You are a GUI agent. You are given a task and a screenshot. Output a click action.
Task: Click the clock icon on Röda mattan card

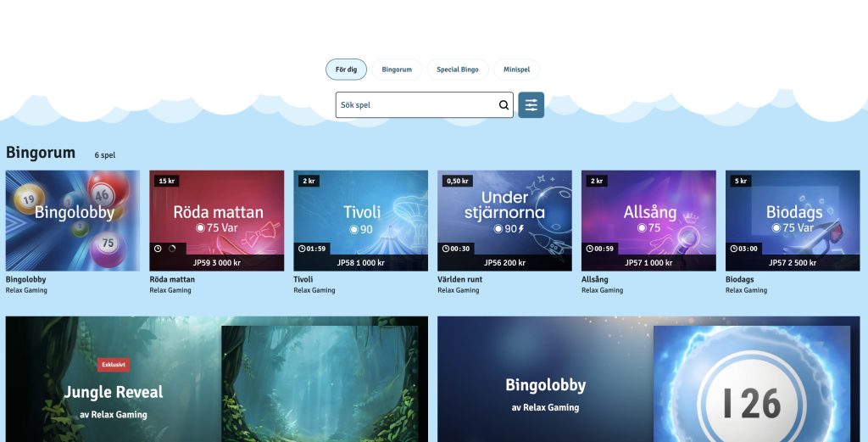[x=158, y=249]
